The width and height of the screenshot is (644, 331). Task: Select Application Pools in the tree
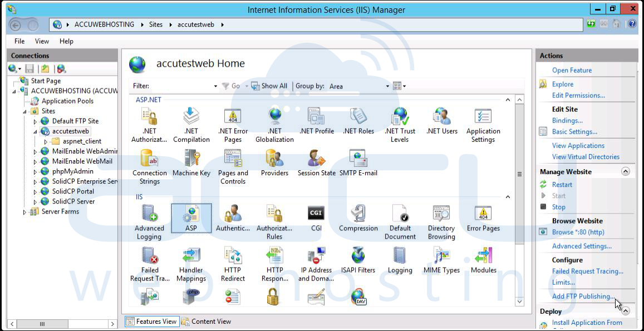pyautogui.click(x=67, y=101)
